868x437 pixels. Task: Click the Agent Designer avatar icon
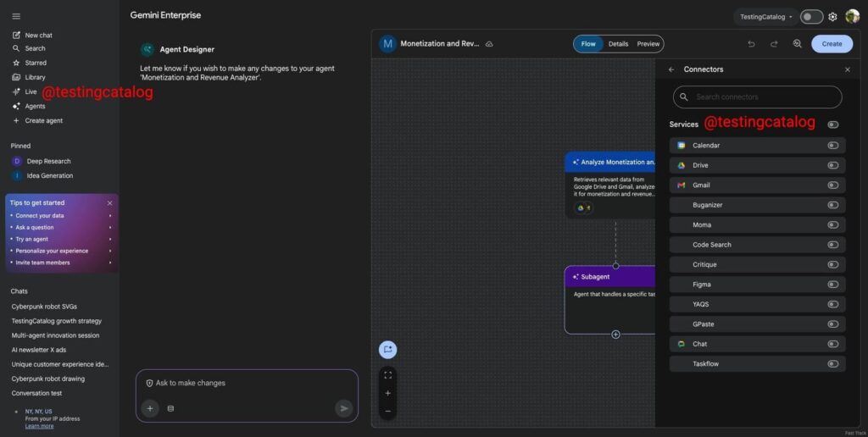(147, 49)
